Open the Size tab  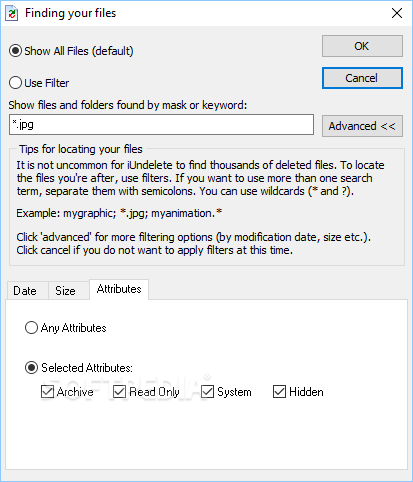[x=65, y=291]
